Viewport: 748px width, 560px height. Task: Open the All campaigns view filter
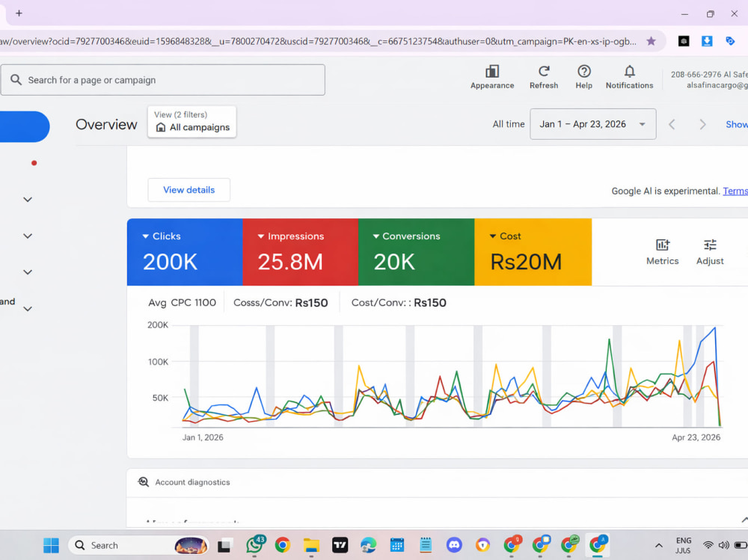coord(191,122)
